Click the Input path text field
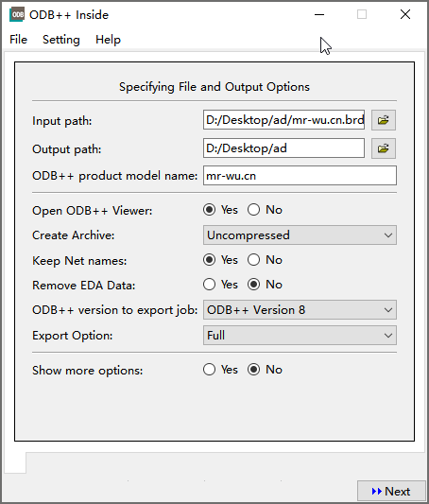This screenshot has height=504, width=429. click(x=283, y=120)
